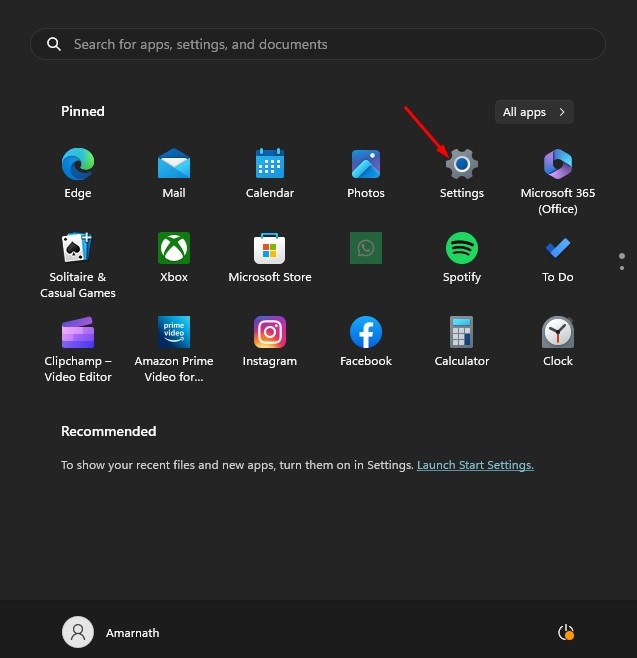Open the Microsoft Edge app
The image size is (637, 658).
tap(78, 164)
